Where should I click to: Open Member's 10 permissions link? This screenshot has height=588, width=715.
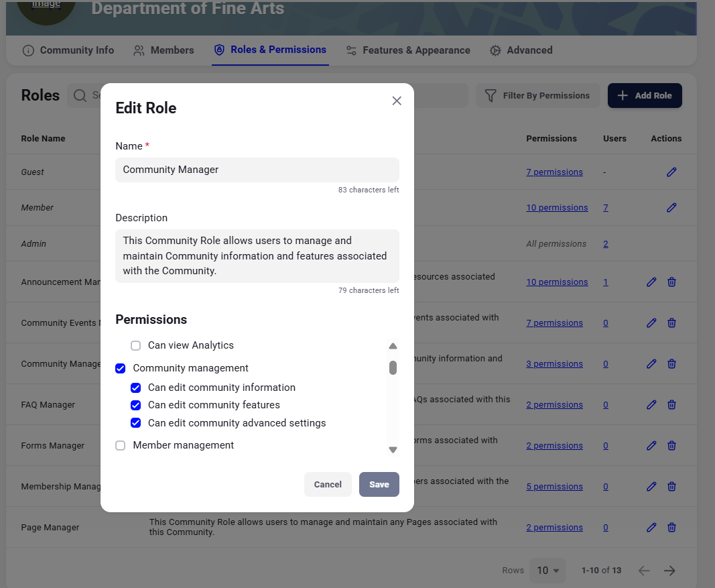(x=558, y=208)
